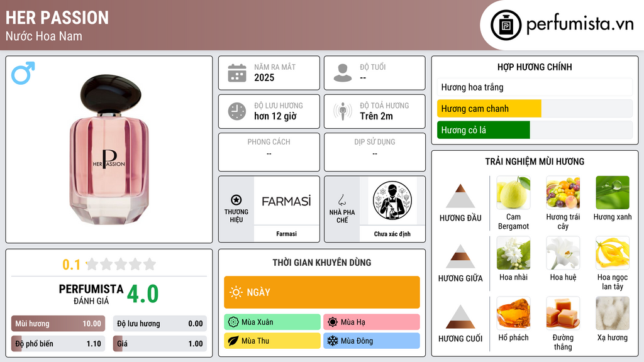Click the Mùi hương 10.00 score bar

tap(58, 324)
